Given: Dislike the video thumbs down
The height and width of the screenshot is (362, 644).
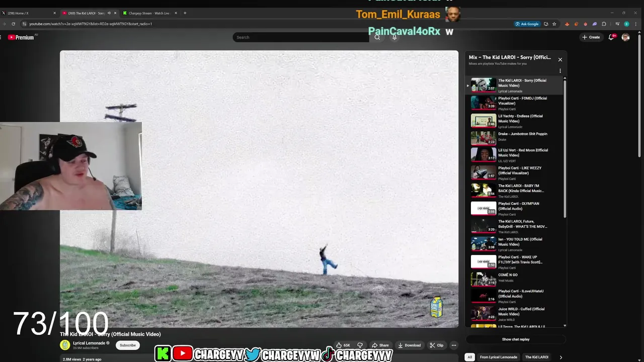Looking at the screenshot, I should (x=360, y=345).
